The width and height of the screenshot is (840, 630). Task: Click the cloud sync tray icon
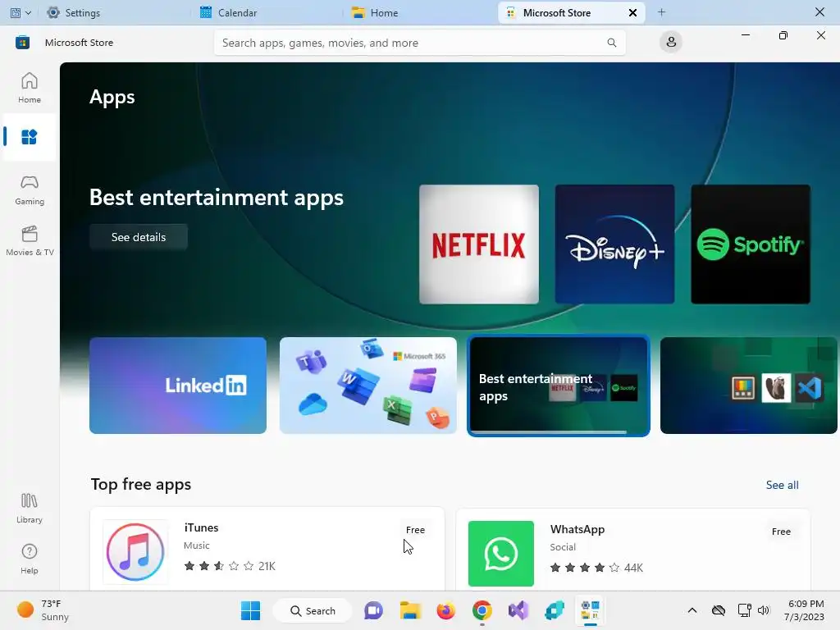click(x=719, y=610)
